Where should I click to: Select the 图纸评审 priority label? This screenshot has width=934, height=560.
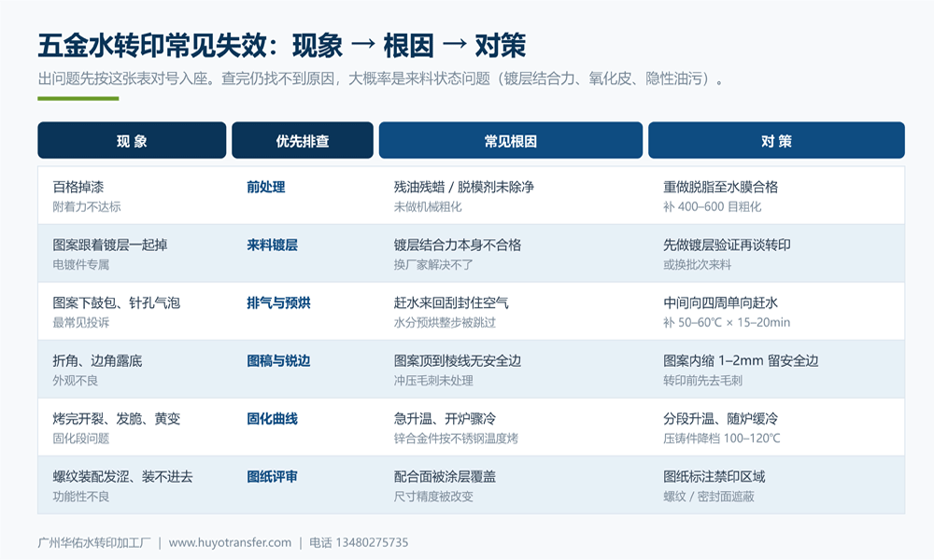pos(272,477)
